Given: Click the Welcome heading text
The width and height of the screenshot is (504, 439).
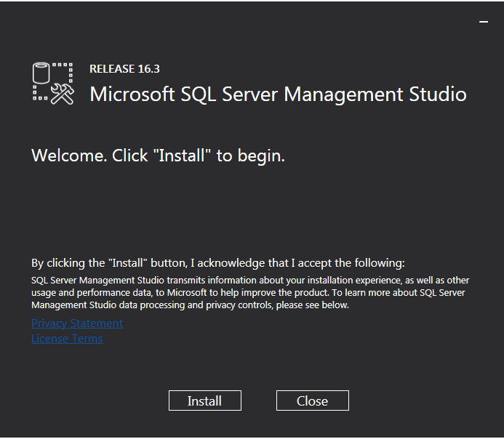Looking at the screenshot, I should click(x=158, y=156).
